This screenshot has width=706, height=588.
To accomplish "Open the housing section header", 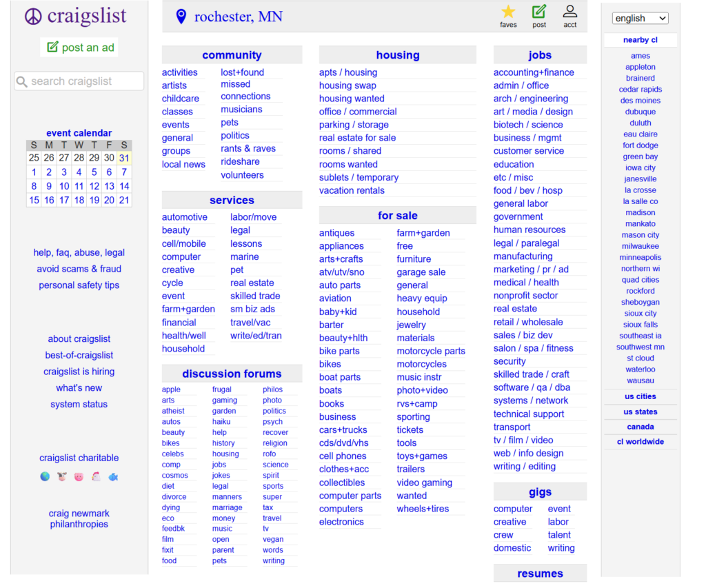I will coord(397,55).
